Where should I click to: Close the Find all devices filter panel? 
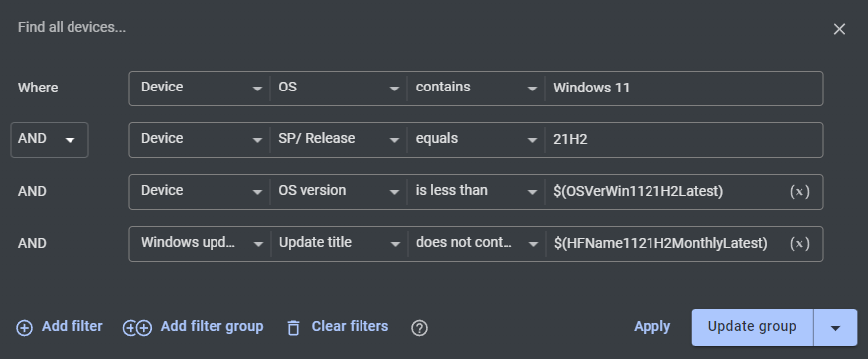pos(839,29)
